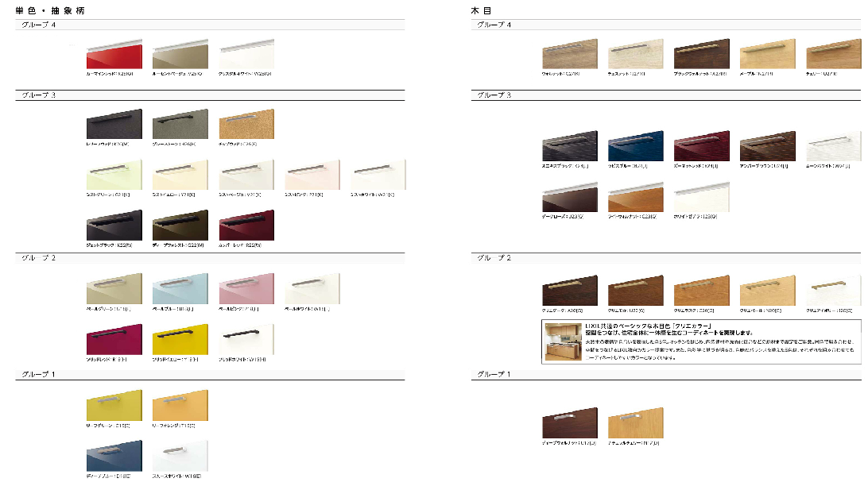Choose the Crystal White swatch in solid Group 4

click(246, 54)
